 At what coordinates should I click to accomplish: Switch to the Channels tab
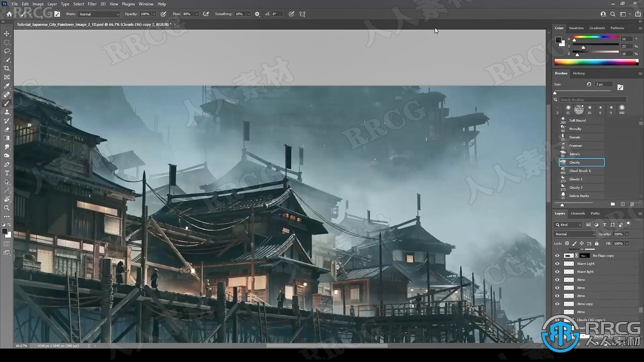(578, 214)
